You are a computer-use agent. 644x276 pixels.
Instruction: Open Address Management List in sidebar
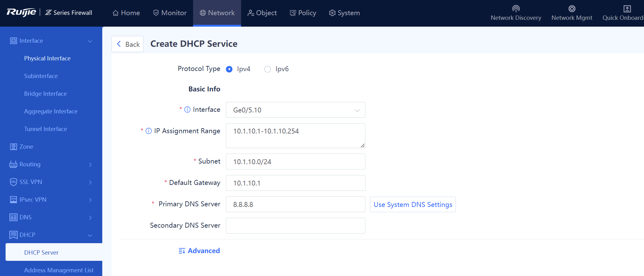[x=59, y=270]
